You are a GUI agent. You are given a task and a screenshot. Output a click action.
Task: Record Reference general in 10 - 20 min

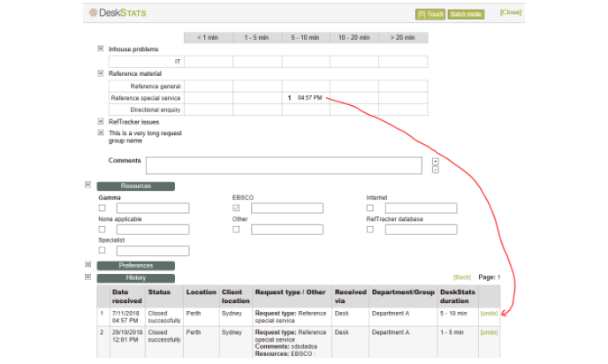coord(354,86)
